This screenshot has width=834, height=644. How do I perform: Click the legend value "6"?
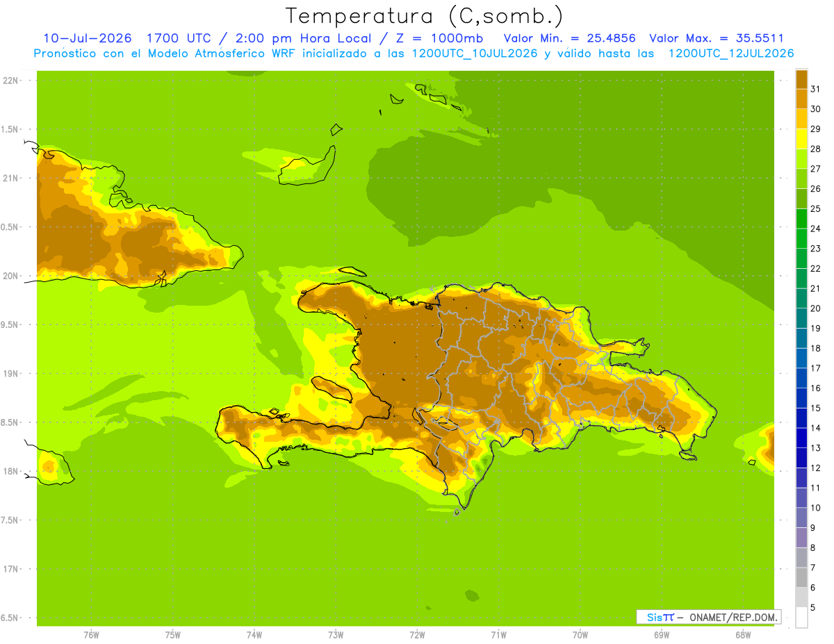[x=813, y=588]
